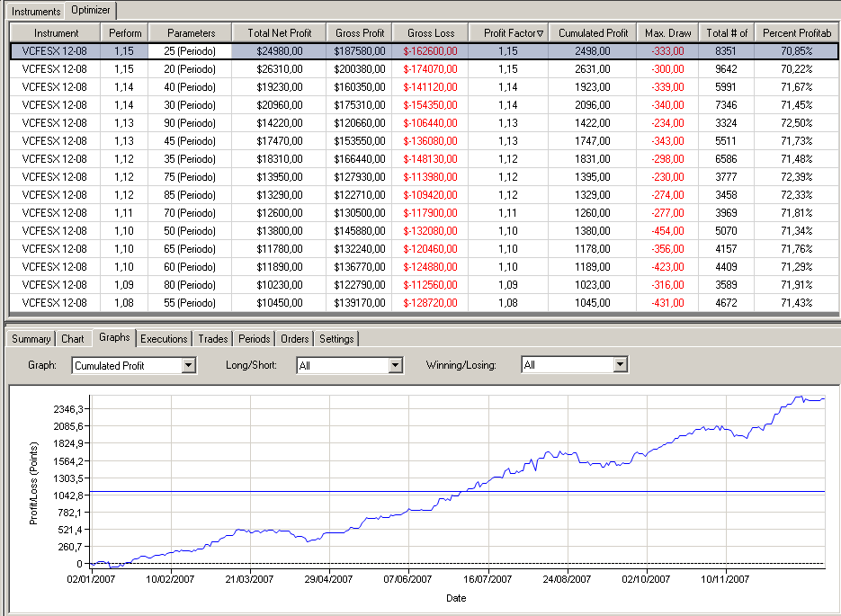Select the 90 (Periodo) optimization row
841x616 pixels.
pos(191,123)
